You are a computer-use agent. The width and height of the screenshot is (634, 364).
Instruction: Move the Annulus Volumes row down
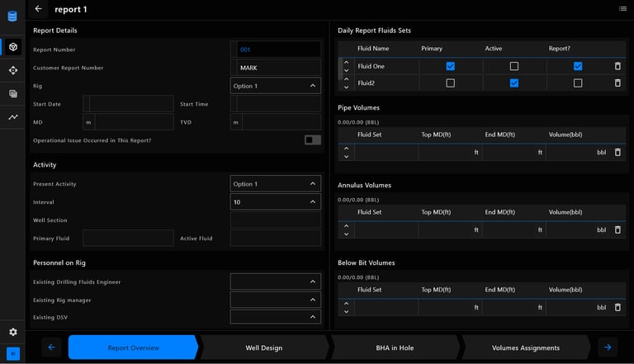click(x=346, y=234)
